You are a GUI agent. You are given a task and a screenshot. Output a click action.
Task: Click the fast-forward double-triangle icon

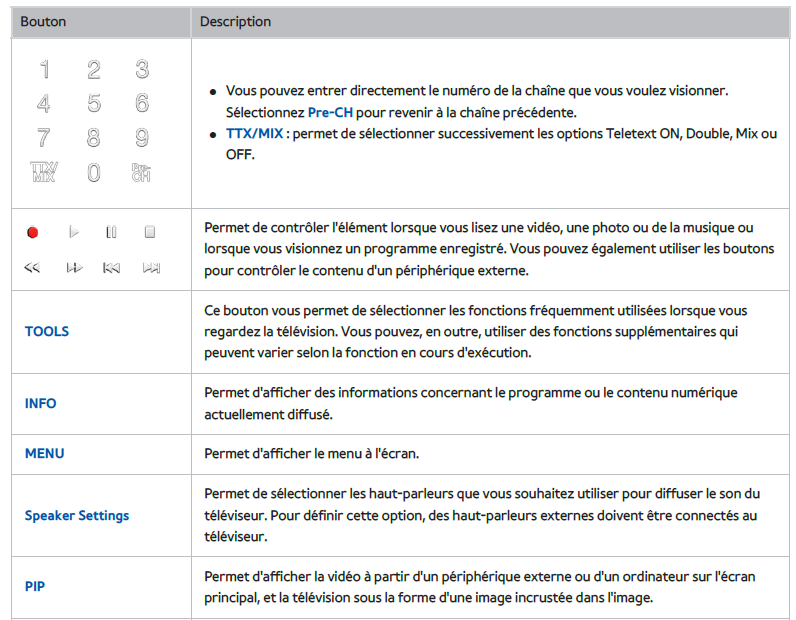(74, 268)
